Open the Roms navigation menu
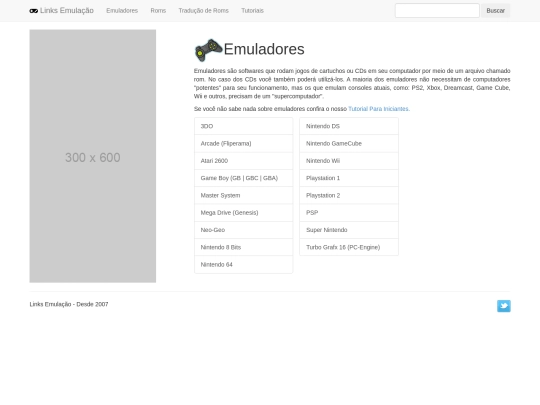540x405 pixels. [158, 11]
